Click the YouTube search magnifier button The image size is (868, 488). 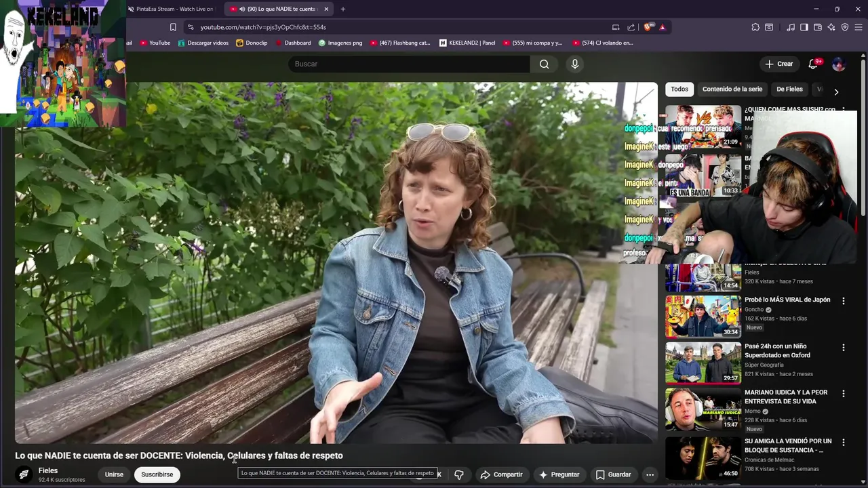pos(544,64)
